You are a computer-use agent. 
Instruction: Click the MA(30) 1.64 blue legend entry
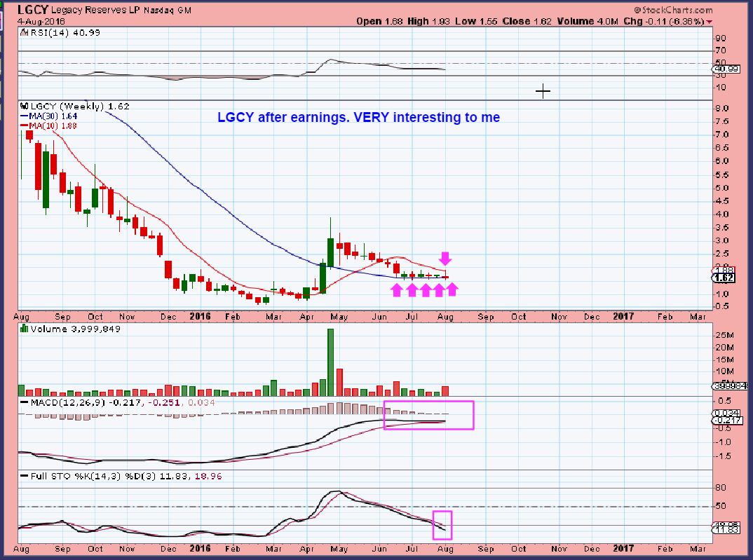pos(48,116)
